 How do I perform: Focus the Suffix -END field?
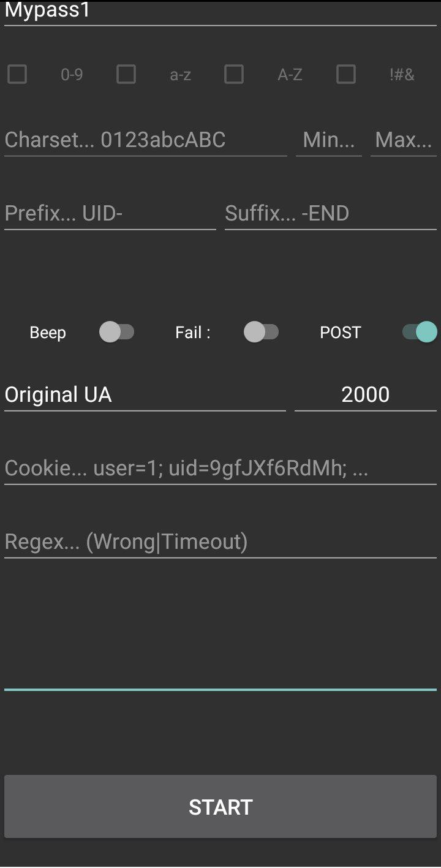331,213
